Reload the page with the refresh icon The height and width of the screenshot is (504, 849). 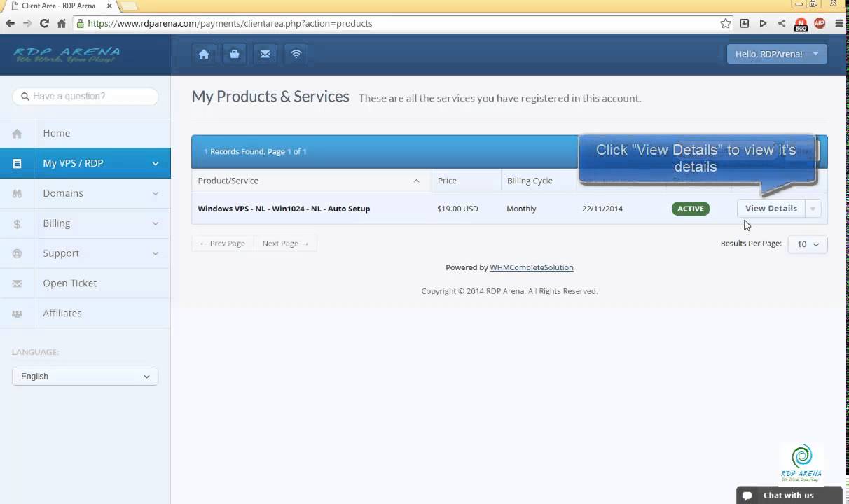coord(44,23)
